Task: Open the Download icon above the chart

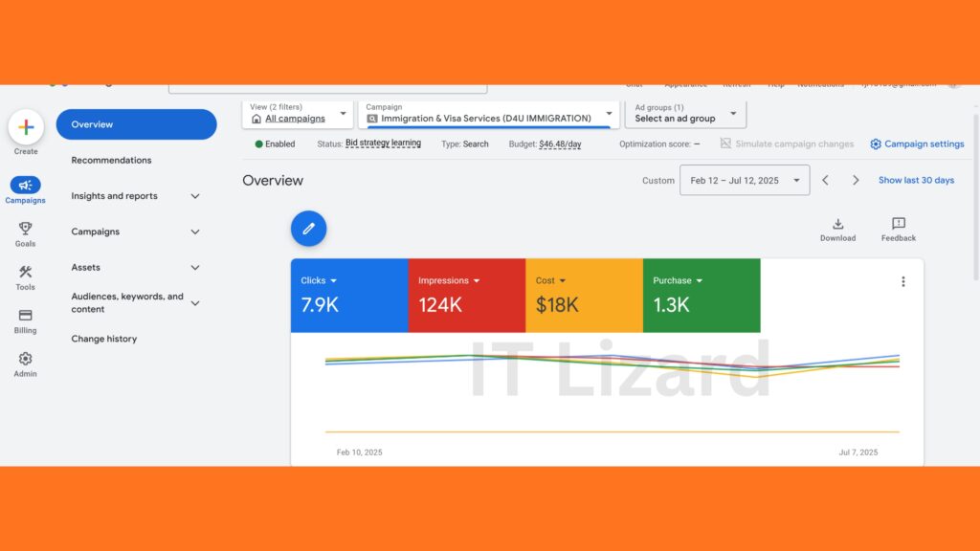Action: (838, 228)
